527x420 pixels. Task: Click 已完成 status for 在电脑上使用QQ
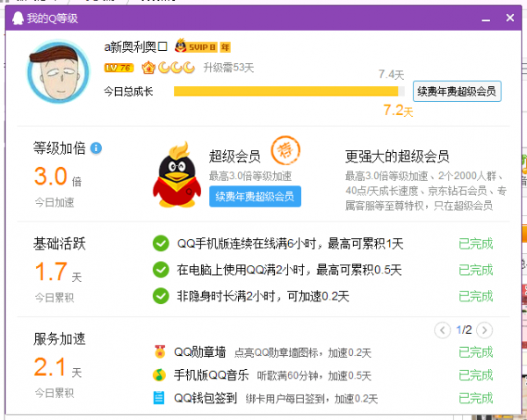point(475,270)
